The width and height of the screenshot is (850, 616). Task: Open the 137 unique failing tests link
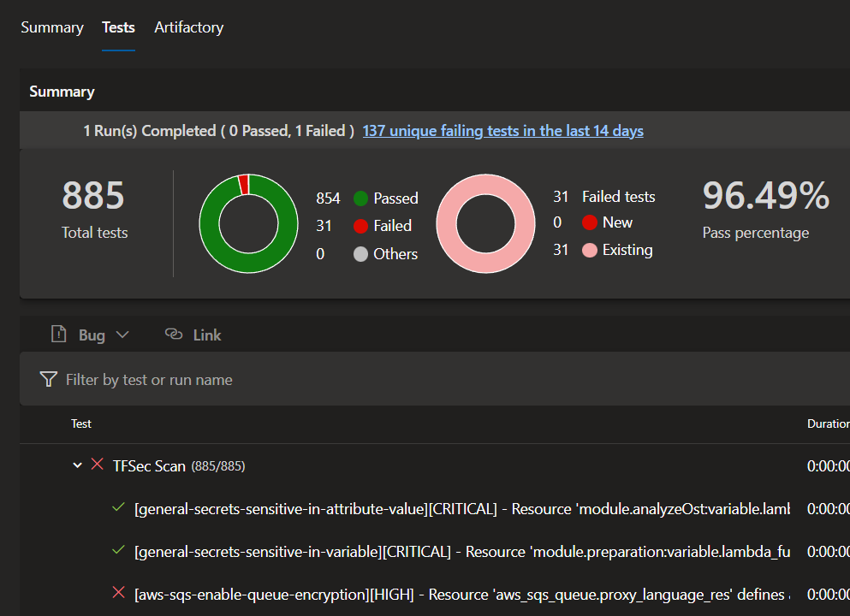[x=503, y=130]
